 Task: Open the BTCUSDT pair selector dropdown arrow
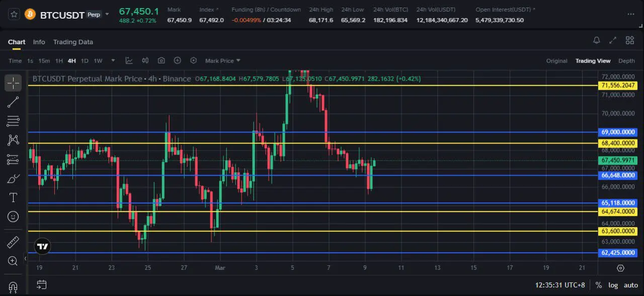coord(107,15)
